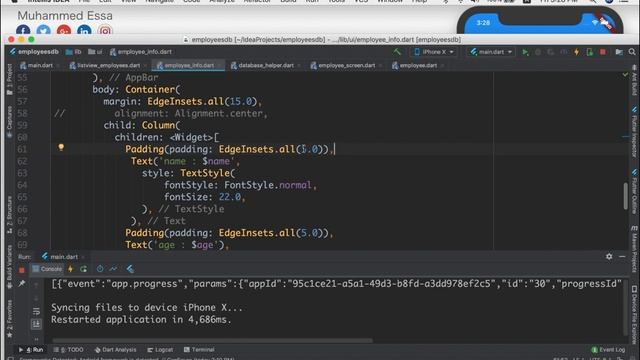Click the yellow light bulb intention icon on line 61
640x360 pixels.
61,148
